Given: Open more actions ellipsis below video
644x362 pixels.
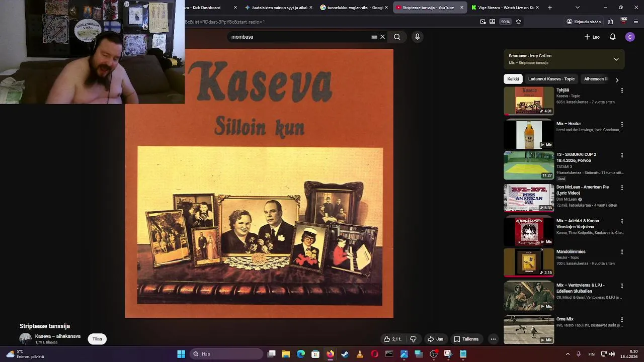Looking at the screenshot, I should coord(493,339).
